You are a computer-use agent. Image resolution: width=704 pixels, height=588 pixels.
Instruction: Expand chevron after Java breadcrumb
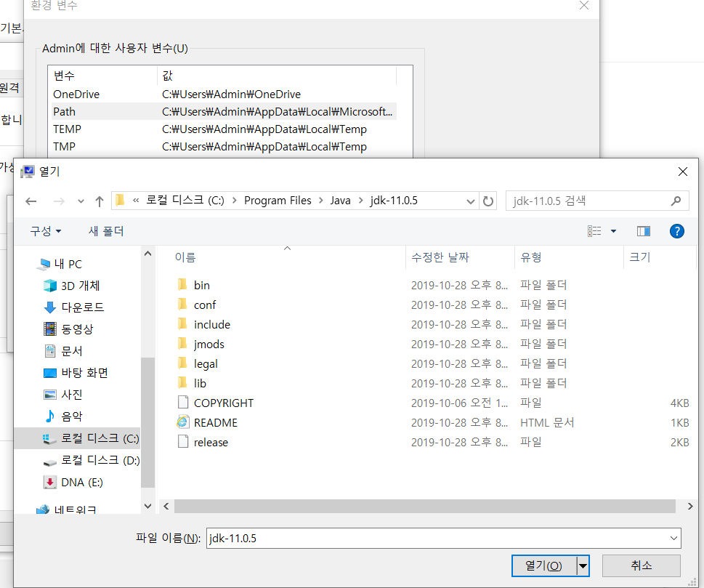click(361, 201)
